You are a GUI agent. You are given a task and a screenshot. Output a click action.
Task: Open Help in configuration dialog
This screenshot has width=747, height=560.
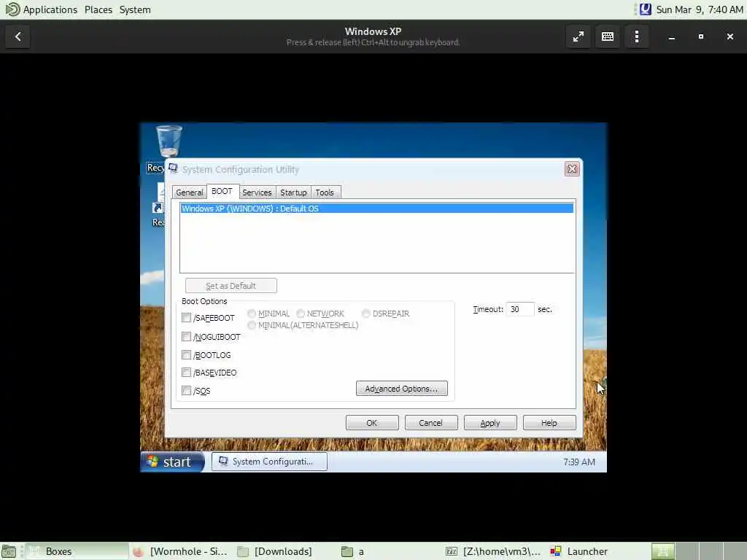click(x=549, y=423)
